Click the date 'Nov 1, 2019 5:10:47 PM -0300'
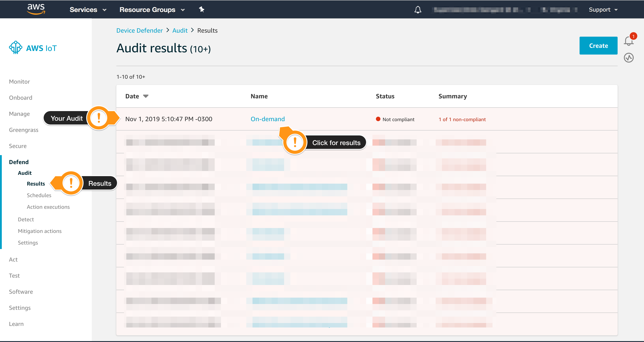This screenshot has width=644, height=342. (169, 119)
